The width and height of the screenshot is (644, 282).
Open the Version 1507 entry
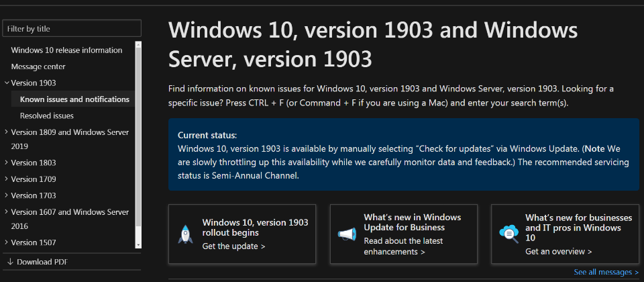click(x=34, y=242)
